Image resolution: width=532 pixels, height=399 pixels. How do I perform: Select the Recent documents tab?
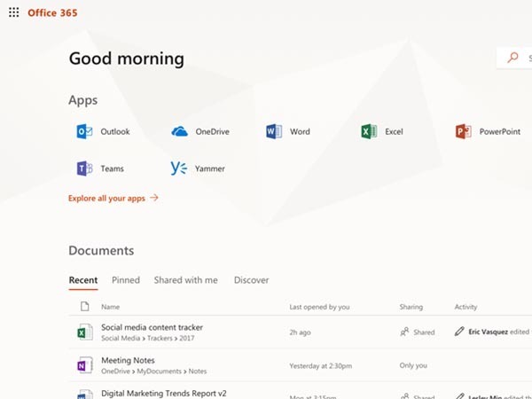(83, 280)
